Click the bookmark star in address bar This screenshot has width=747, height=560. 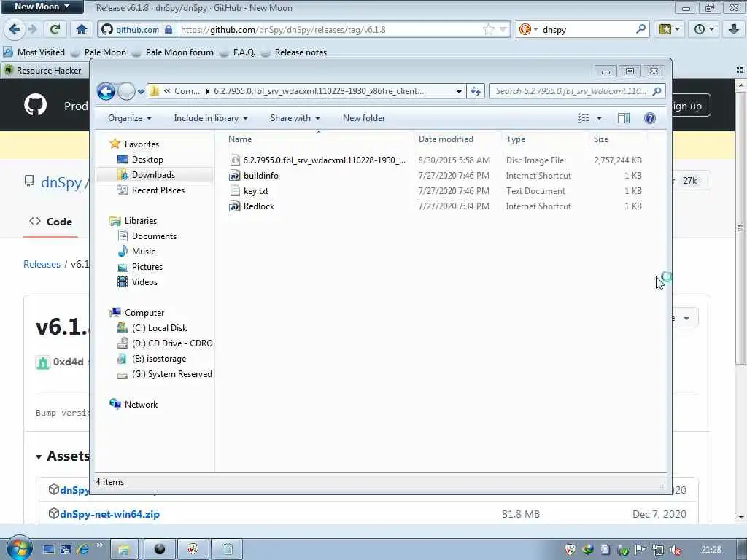coord(489,29)
